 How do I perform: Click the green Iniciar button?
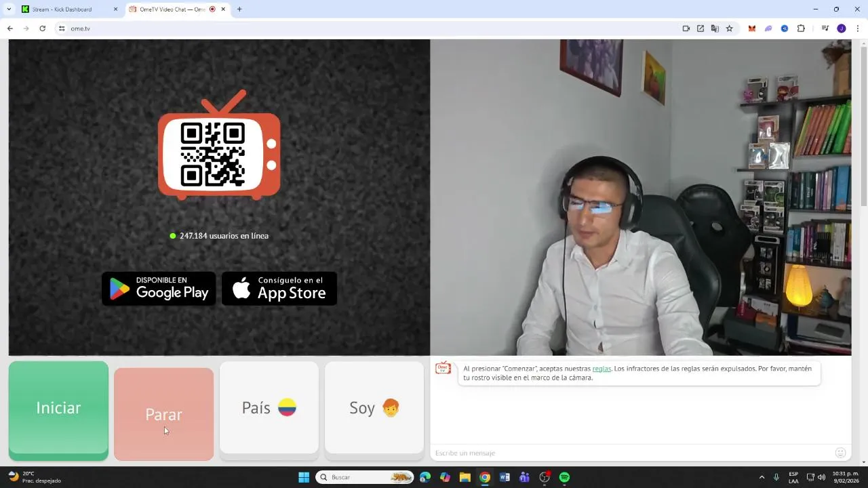tap(58, 410)
